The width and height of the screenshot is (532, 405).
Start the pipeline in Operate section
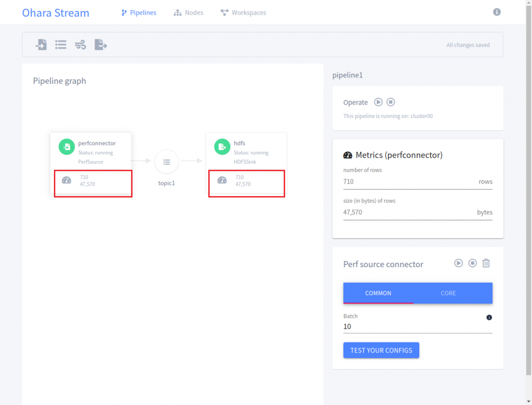(x=378, y=102)
